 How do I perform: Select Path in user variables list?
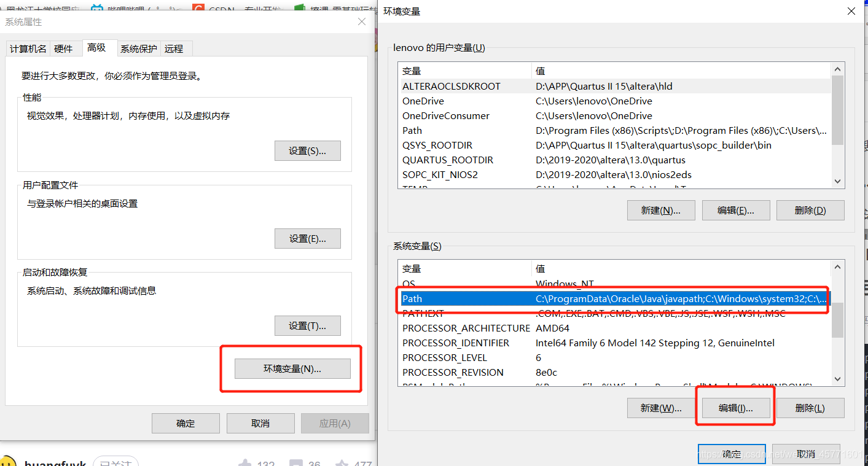614,131
